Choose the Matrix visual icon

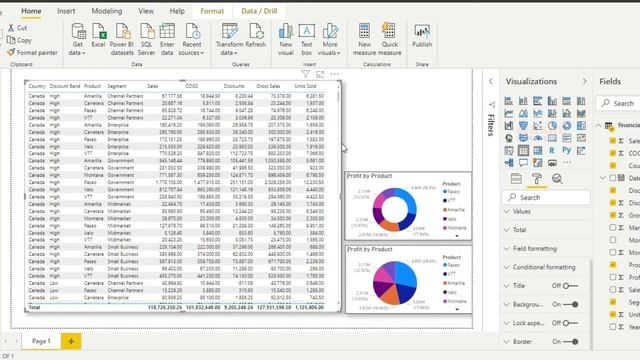538,151
